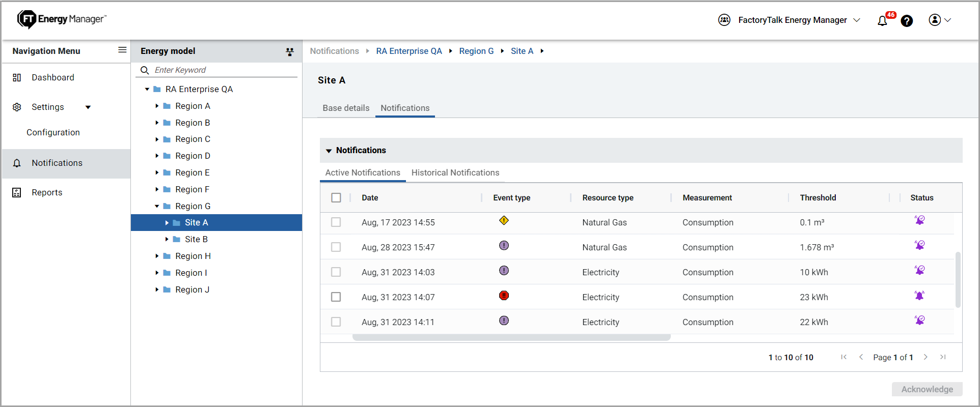Go to the next page arrow

coord(925,357)
